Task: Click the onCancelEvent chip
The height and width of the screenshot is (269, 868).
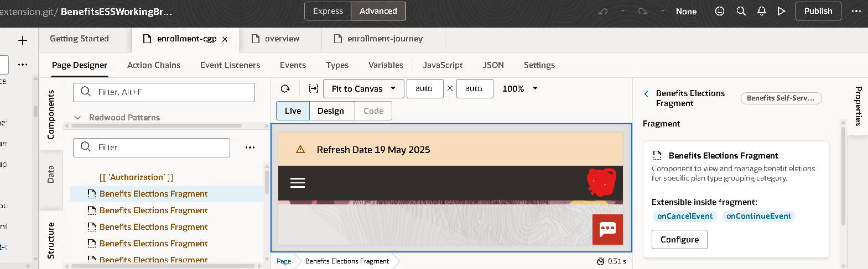Action: click(x=685, y=216)
